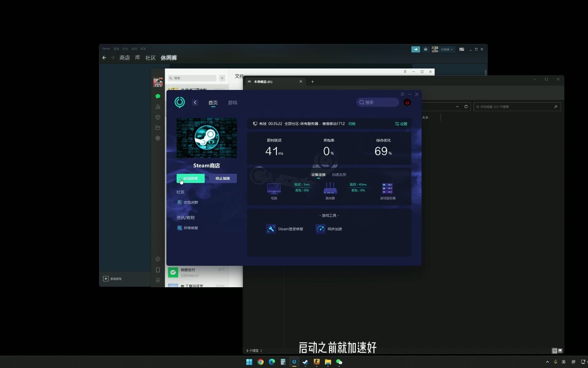Click the Steam announcements megaphone icon
Image resolution: width=588 pixels, height=368 pixels.
tap(415, 49)
